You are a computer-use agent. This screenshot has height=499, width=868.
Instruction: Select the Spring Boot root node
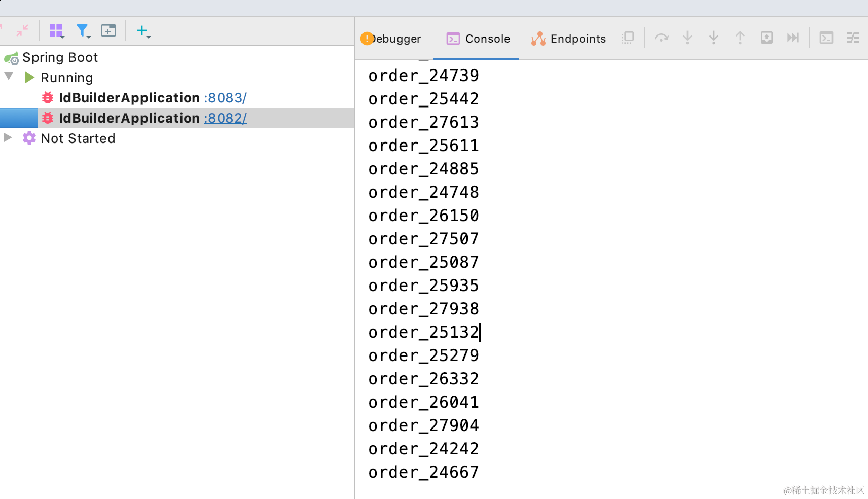[x=60, y=57]
